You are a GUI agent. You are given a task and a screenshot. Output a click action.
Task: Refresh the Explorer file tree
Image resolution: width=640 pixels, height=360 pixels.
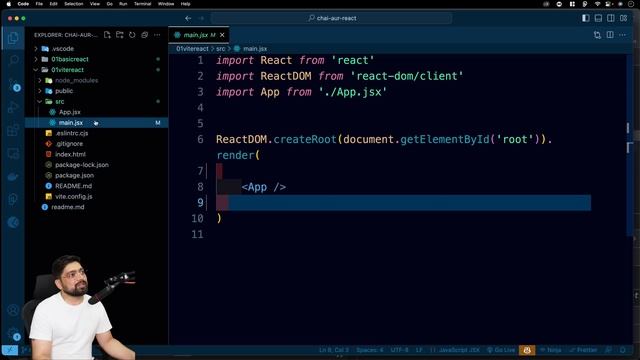point(132,35)
